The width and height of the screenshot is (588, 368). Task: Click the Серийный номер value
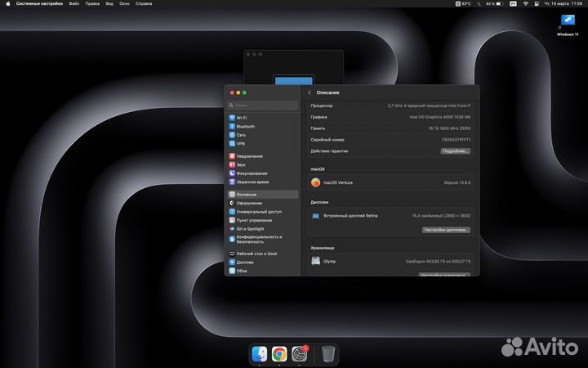[x=456, y=140]
